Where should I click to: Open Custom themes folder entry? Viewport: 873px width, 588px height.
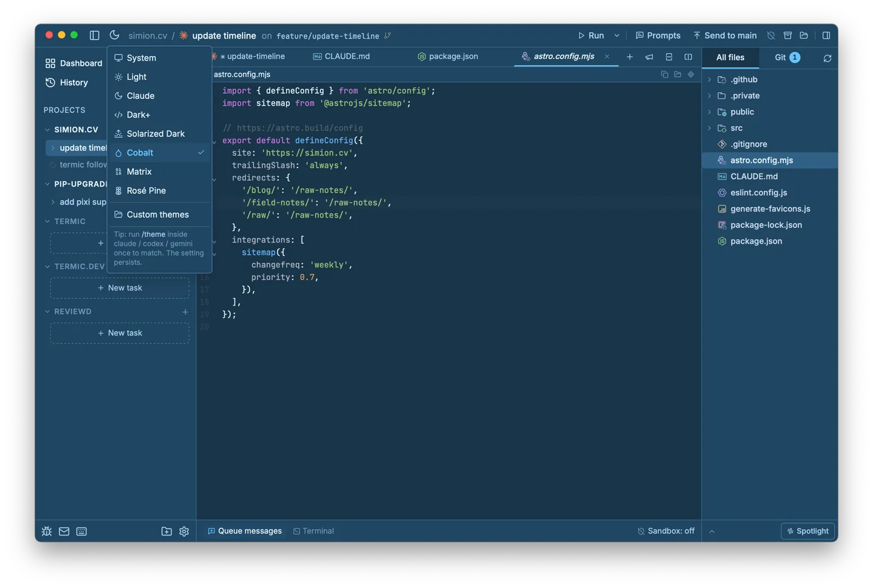(159, 215)
